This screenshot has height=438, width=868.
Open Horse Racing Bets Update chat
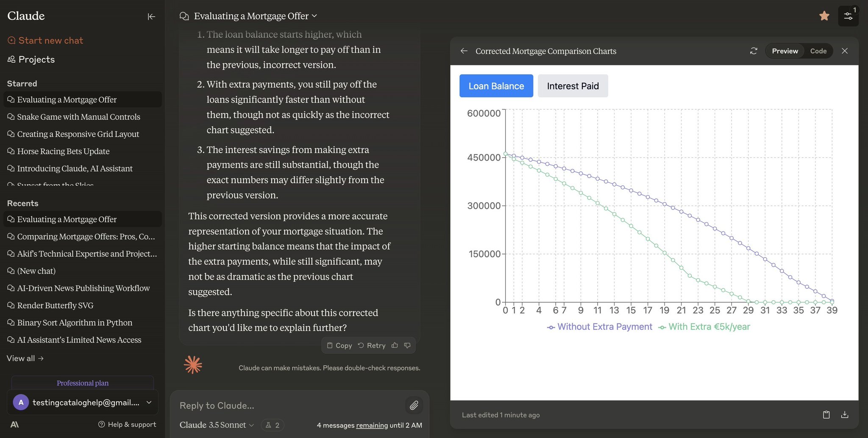[83, 151]
